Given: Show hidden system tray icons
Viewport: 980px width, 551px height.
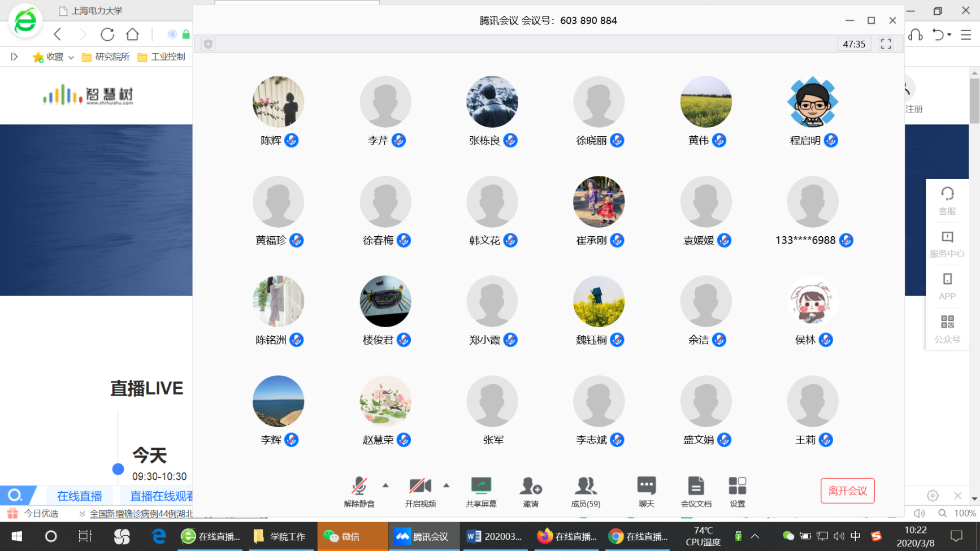Looking at the screenshot, I should pyautogui.click(x=754, y=536).
